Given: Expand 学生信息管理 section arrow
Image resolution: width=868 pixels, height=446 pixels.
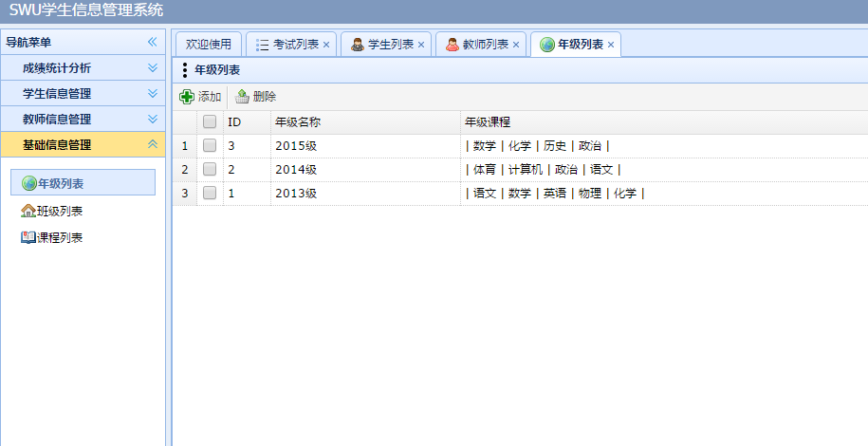Looking at the screenshot, I should point(153,93).
